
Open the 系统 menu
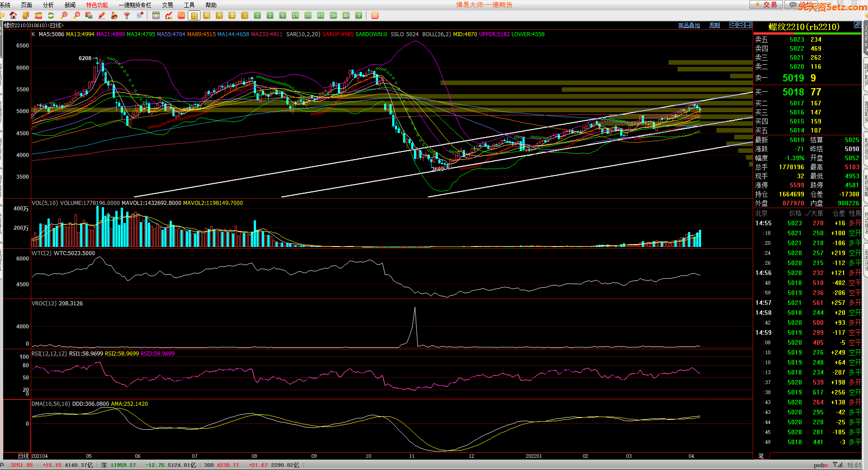[5, 5]
